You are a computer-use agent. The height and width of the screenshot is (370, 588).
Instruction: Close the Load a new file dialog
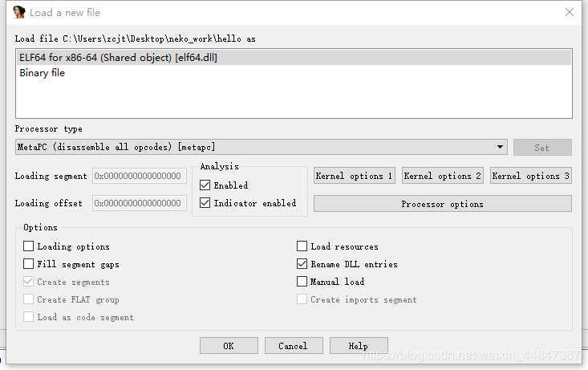click(569, 13)
